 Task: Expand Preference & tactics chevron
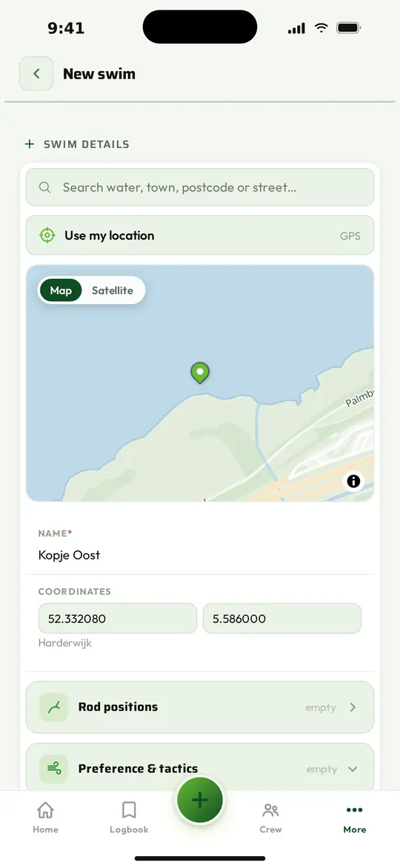point(353,770)
